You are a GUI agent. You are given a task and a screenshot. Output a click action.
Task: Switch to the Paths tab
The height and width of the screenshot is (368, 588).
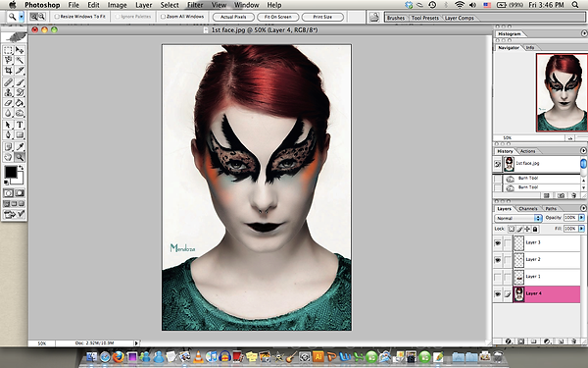[551, 208]
